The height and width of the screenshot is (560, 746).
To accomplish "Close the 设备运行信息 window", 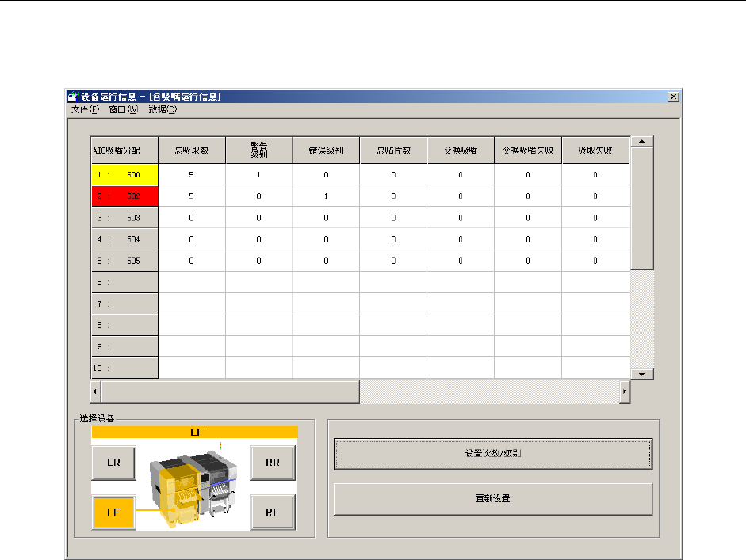I will pos(673,97).
